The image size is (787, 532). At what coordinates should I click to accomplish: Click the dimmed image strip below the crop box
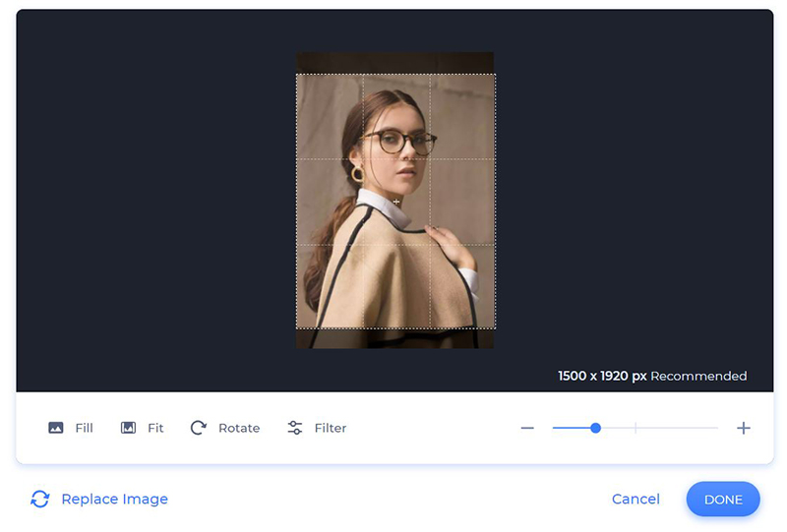(x=395, y=339)
